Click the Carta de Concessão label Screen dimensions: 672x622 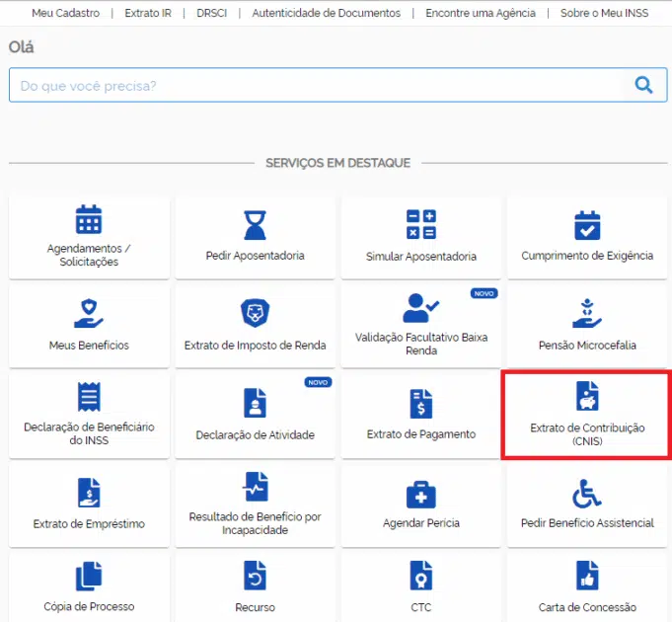587,607
